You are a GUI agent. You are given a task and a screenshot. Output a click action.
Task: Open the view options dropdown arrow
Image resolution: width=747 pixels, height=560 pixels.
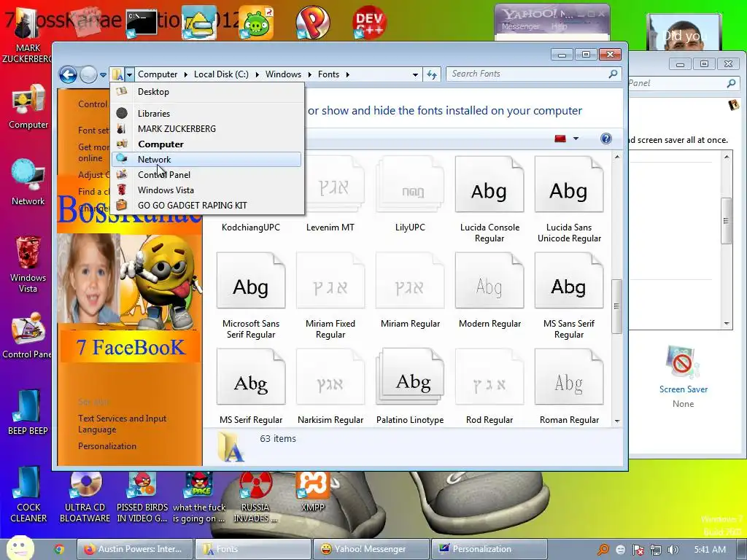click(576, 139)
